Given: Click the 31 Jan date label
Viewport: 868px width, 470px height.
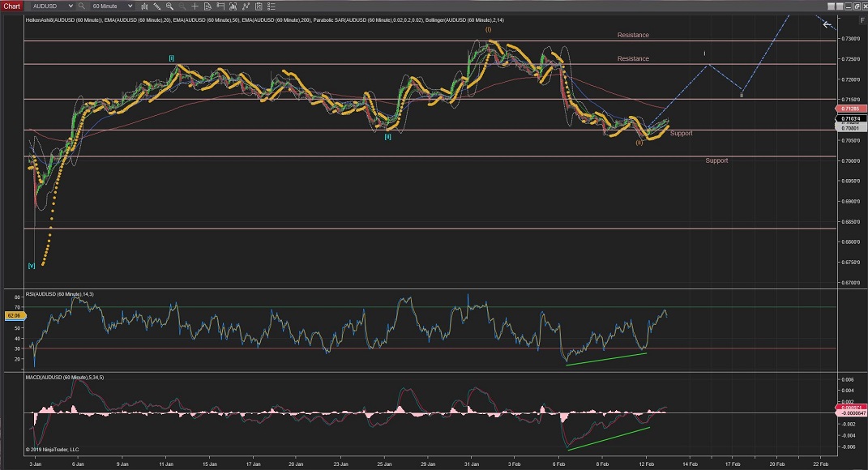Looking at the screenshot, I should pos(472,464).
